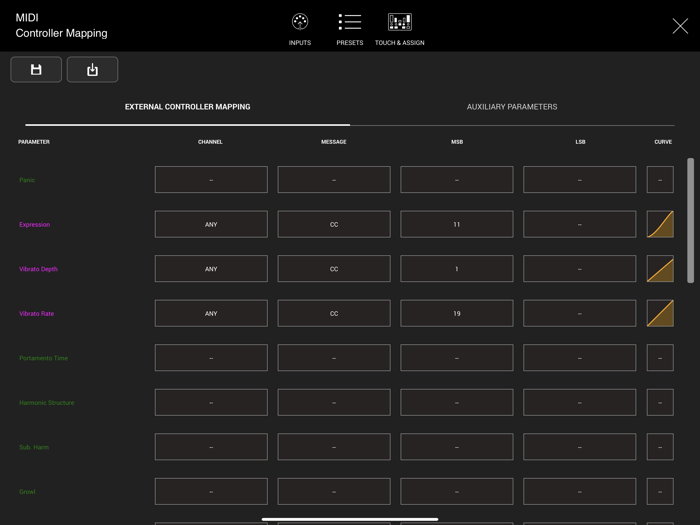Open Vibrato Depth message type CC dropdown
This screenshot has width=700, height=525.
coord(334,269)
